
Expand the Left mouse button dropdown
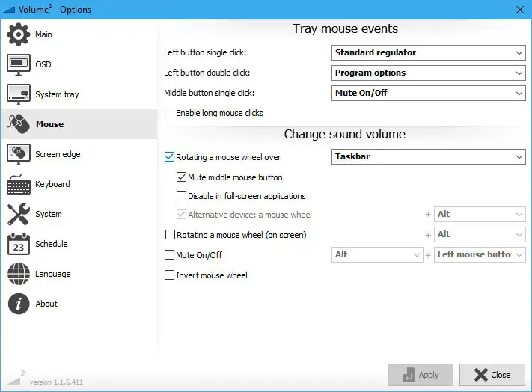tap(480, 254)
